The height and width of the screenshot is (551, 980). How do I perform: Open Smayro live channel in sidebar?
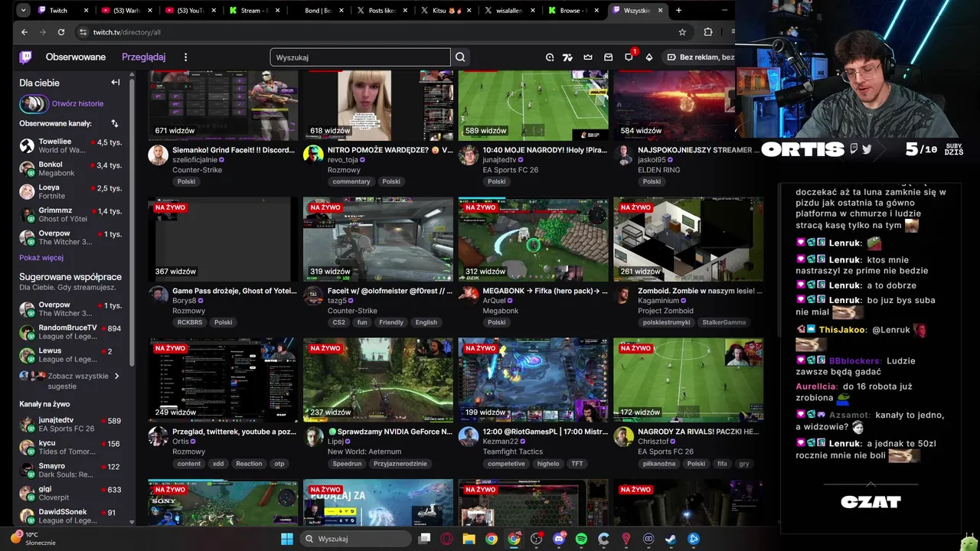click(70, 470)
